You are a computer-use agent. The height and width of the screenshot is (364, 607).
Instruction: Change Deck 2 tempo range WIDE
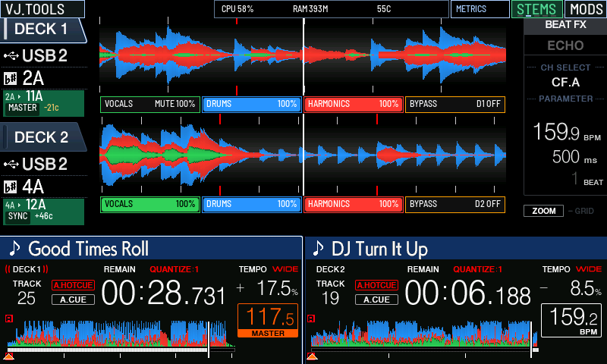(589, 269)
